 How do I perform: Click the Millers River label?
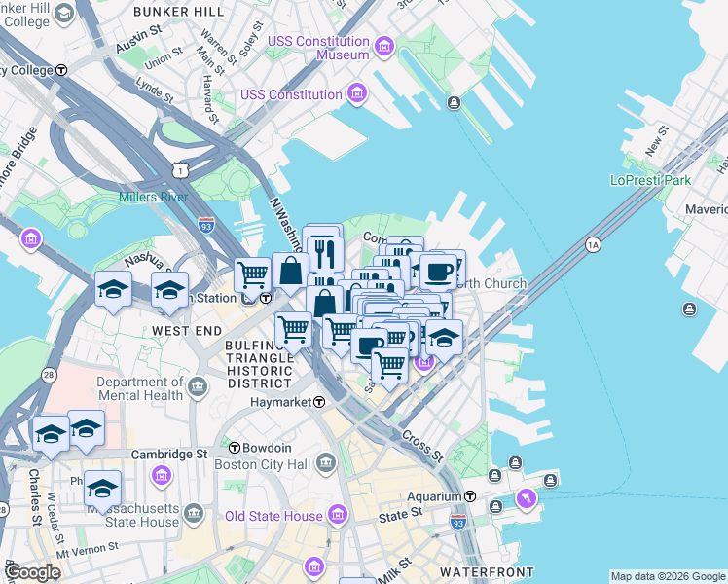pyautogui.click(x=153, y=197)
